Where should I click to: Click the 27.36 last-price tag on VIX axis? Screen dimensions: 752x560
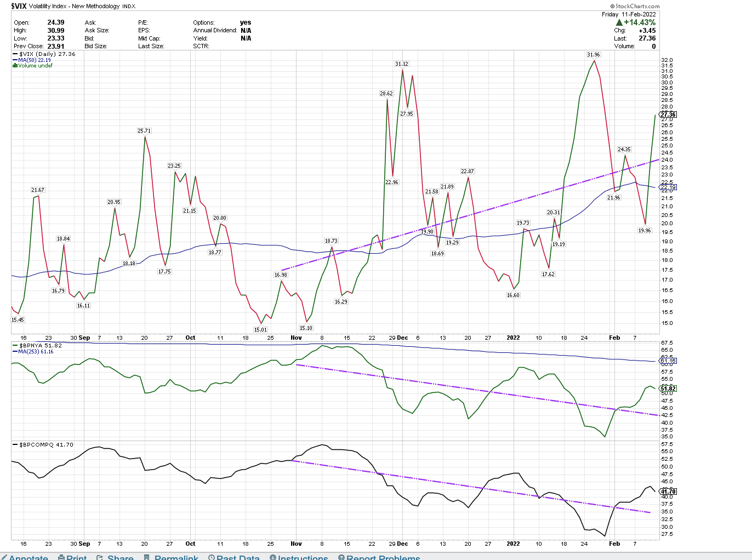[x=669, y=115]
